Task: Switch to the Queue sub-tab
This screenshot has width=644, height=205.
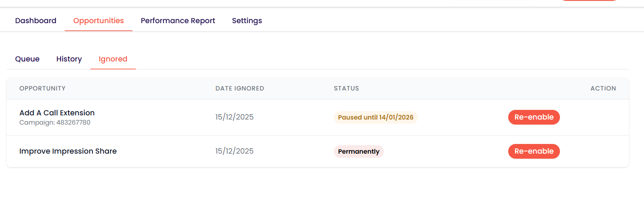Action: [x=27, y=59]
